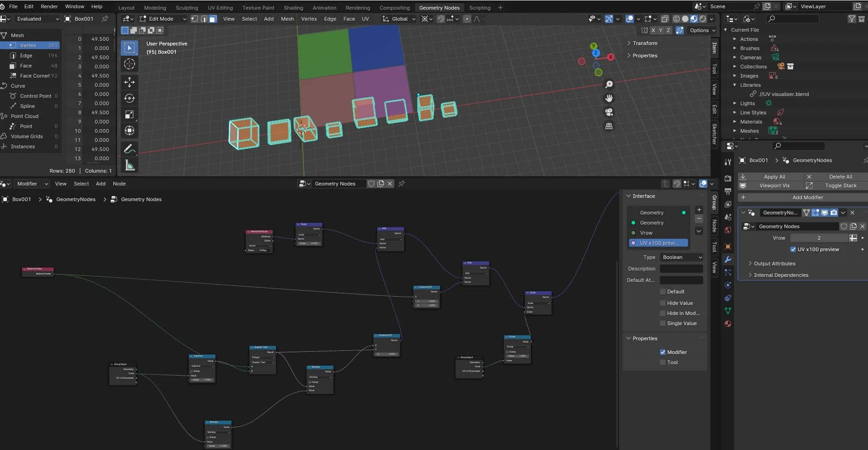The width and height of the screenshot is (868, 450).
Task: Click the Add Modifier button
Action: point(803,197)
